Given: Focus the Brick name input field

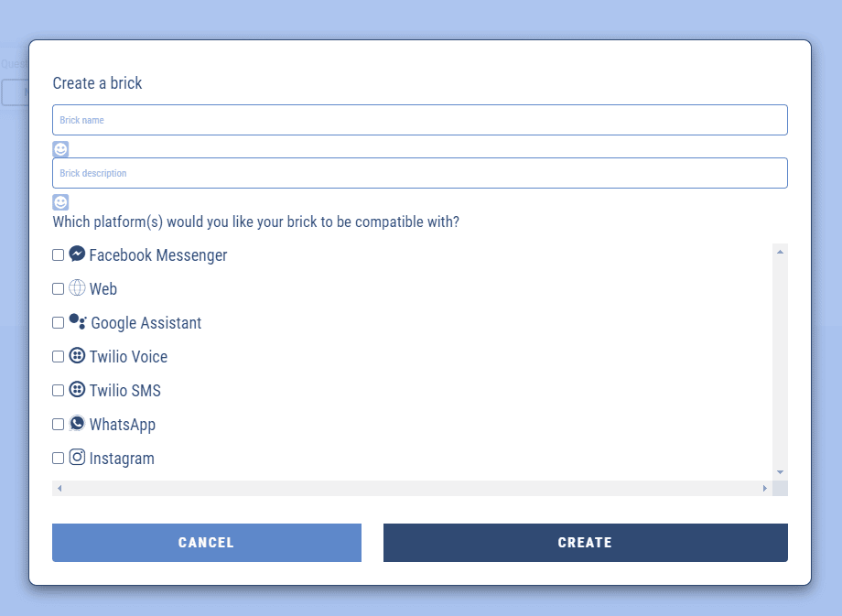Looking at the screenshot, I should click(419, 120).
